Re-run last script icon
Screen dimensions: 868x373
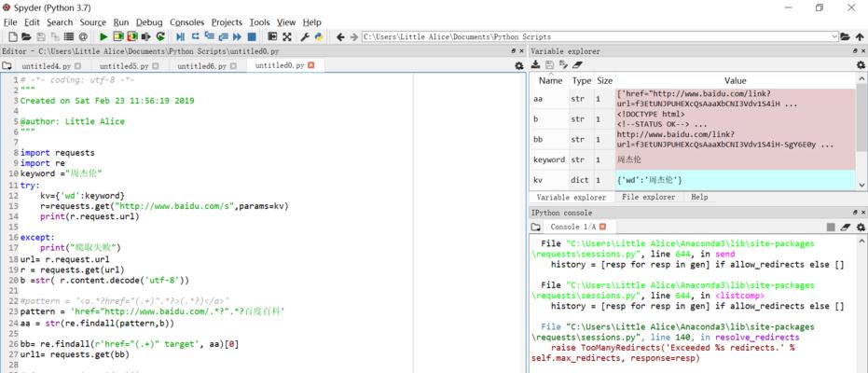(160, 37)
